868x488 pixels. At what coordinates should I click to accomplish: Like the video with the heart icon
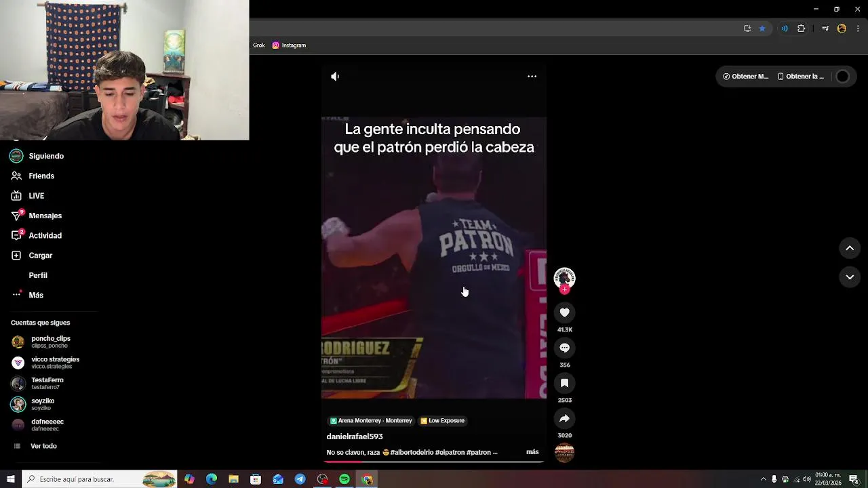[x=564, y=312]
